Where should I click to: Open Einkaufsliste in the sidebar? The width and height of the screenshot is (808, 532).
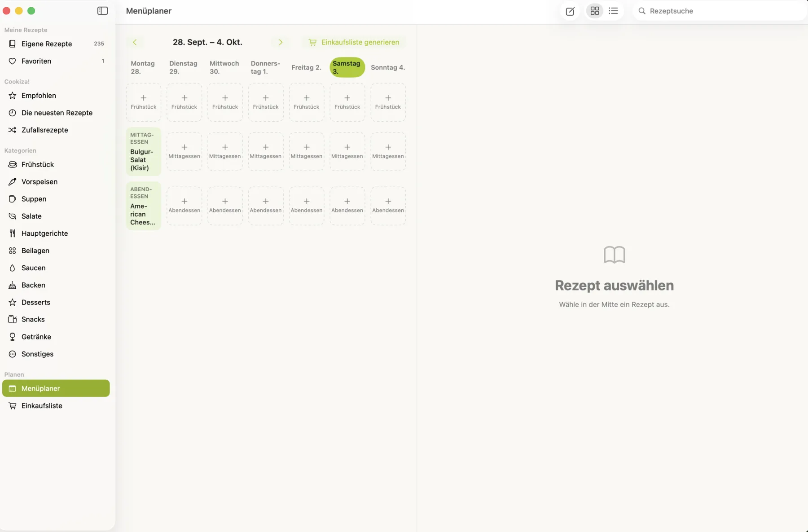56,406
